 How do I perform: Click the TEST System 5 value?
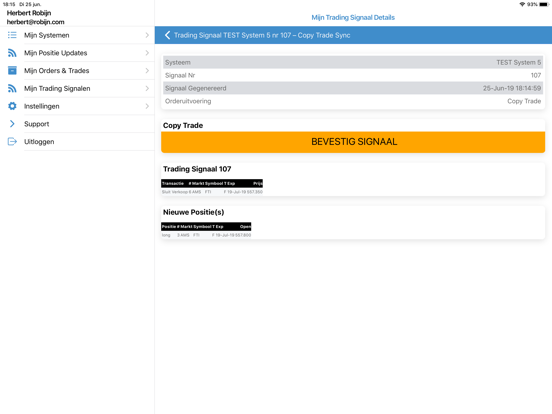pyautogui.click(x=519, y=62)
